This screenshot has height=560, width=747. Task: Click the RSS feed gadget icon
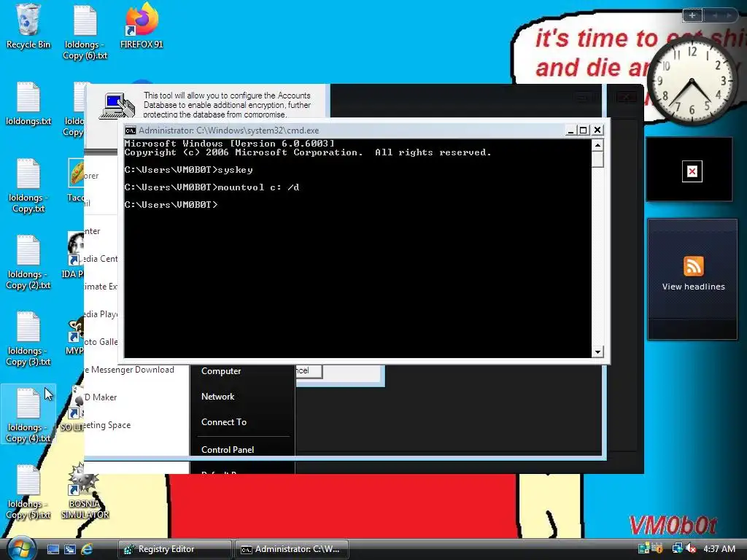693,266
